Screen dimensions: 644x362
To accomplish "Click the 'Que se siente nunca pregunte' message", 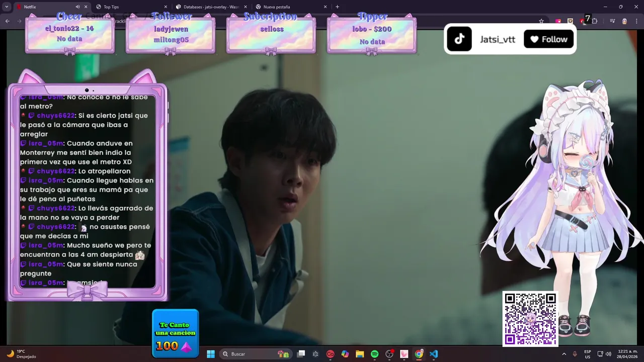I will click(x=87, y=268).
